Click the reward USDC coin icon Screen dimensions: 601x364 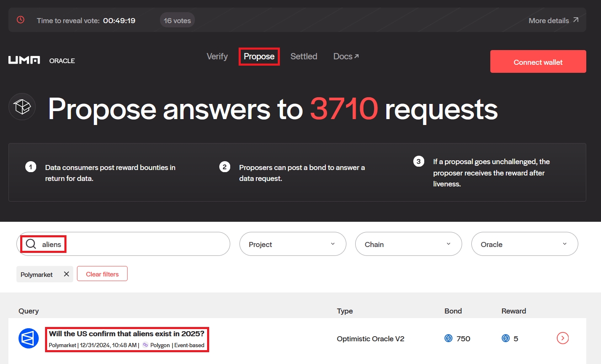click(x=505, y=338)
